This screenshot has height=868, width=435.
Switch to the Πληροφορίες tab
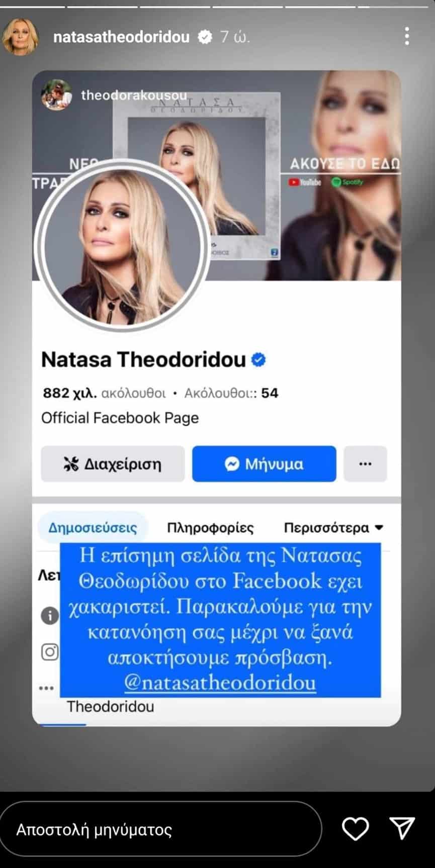(210, 528)
